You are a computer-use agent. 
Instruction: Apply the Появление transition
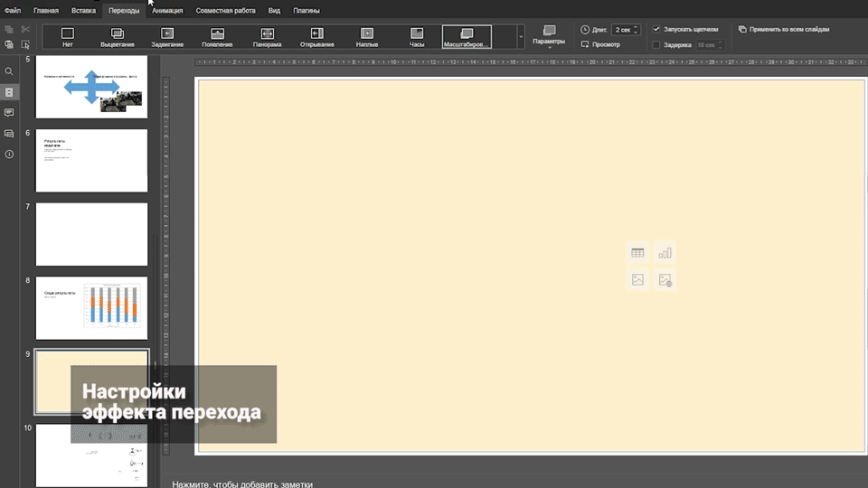(x=217, y=37)
